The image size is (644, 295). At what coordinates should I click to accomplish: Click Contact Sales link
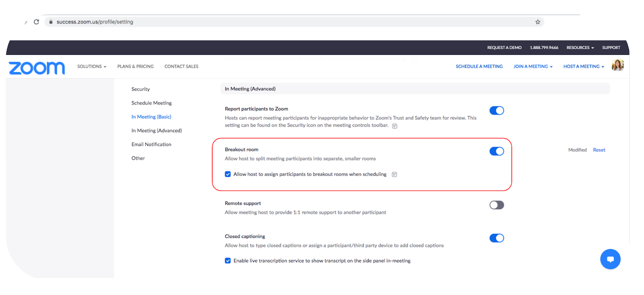pyautogui.click(x=181, y=66)
